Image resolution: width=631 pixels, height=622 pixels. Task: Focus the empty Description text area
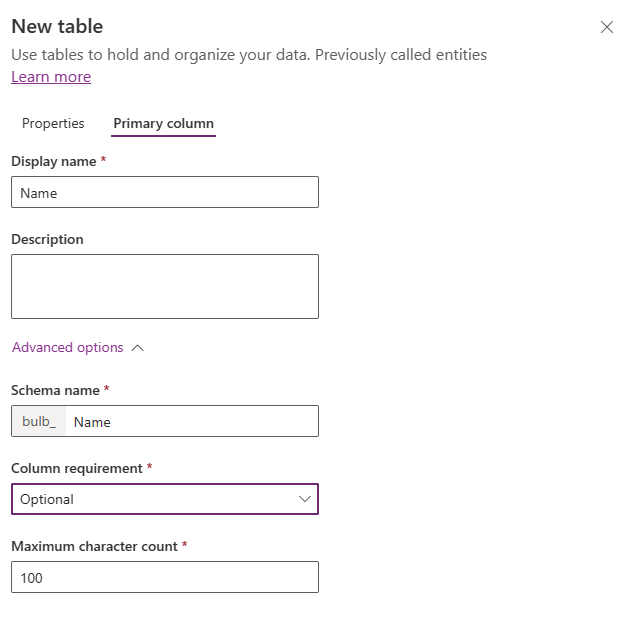165,286
